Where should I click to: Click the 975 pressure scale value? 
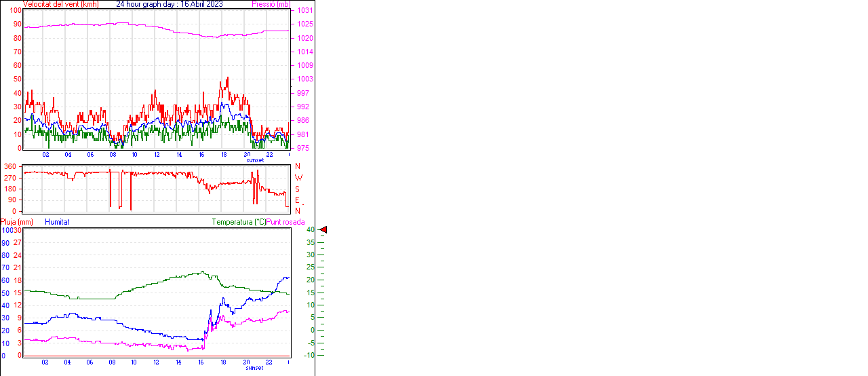302,148
